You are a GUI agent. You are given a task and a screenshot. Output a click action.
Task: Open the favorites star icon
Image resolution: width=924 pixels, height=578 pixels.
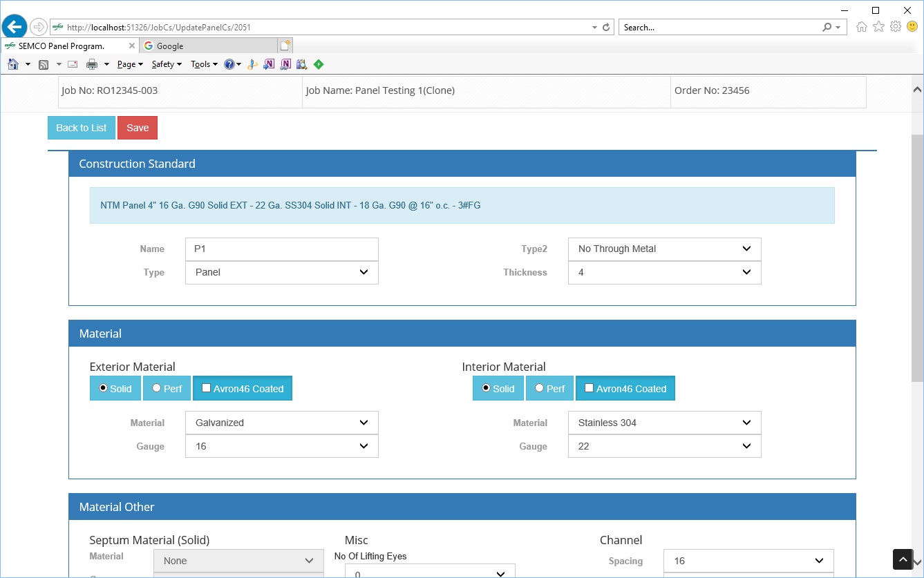(x=878, y=27)
